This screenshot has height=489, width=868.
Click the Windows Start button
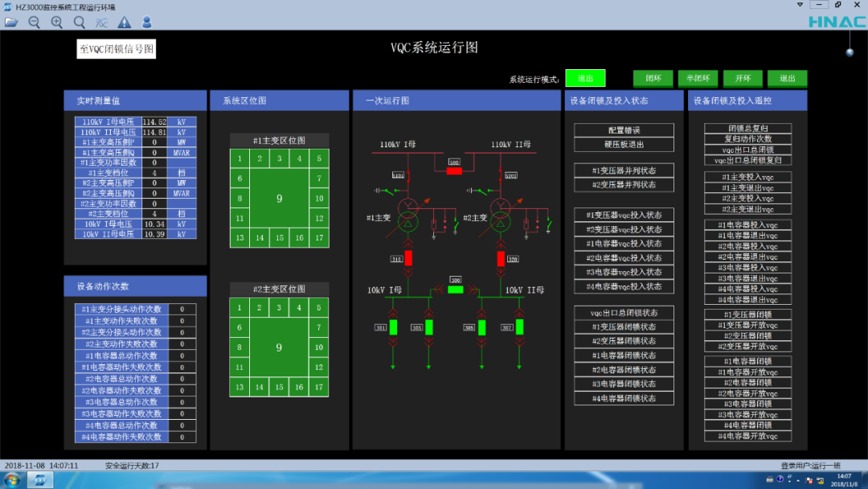[x=13, y=480]
